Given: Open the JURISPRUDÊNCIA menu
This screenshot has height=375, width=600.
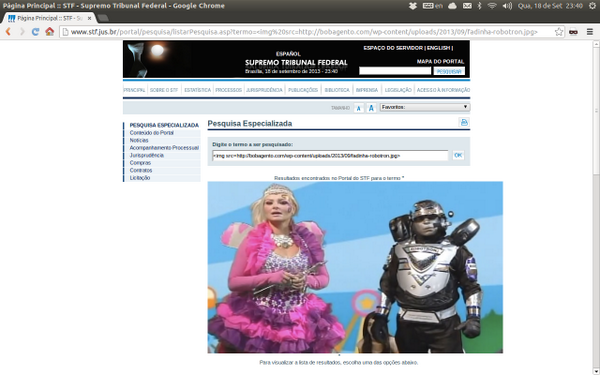Looking at the screenshot, I should tap(264, 90).
